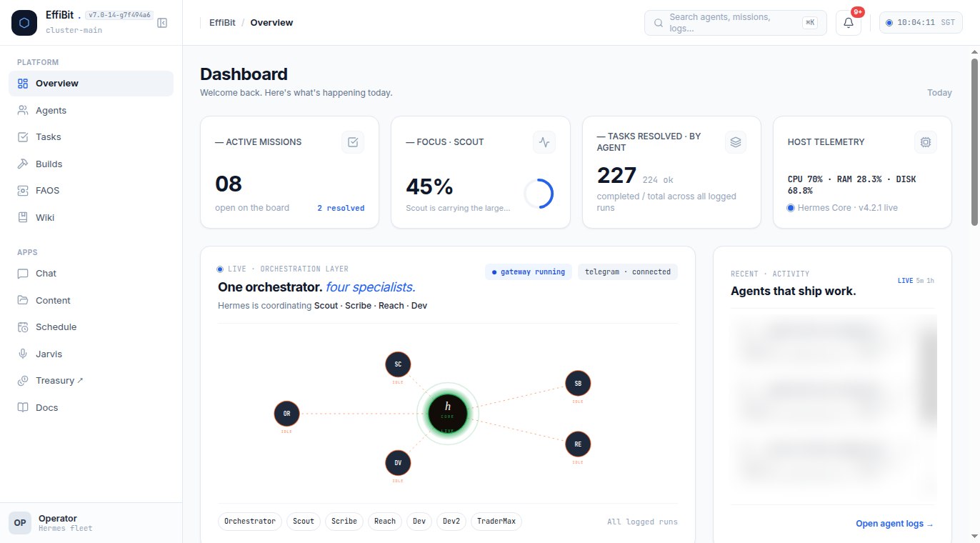Click the page vertical scrollbar
The width and height of the screenshot is (980, 543).
click(974, 143)
